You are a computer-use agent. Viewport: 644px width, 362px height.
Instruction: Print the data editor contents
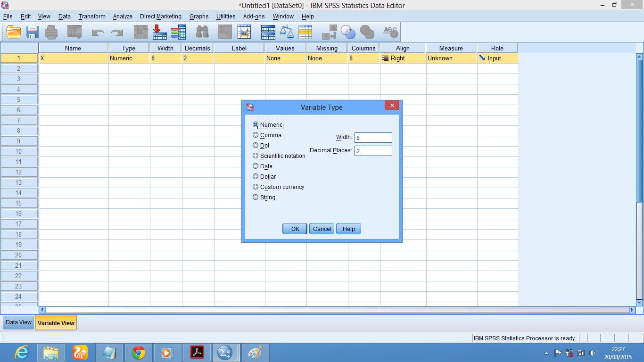(51, 32)
